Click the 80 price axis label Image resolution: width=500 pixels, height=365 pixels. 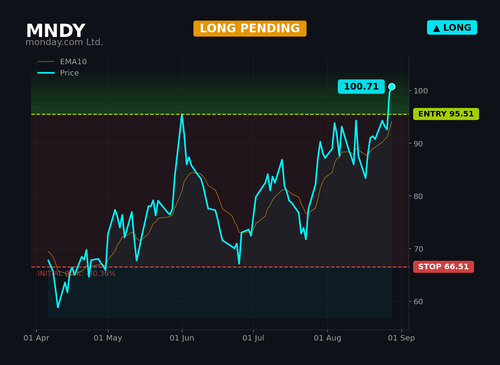tap(418, 196)
